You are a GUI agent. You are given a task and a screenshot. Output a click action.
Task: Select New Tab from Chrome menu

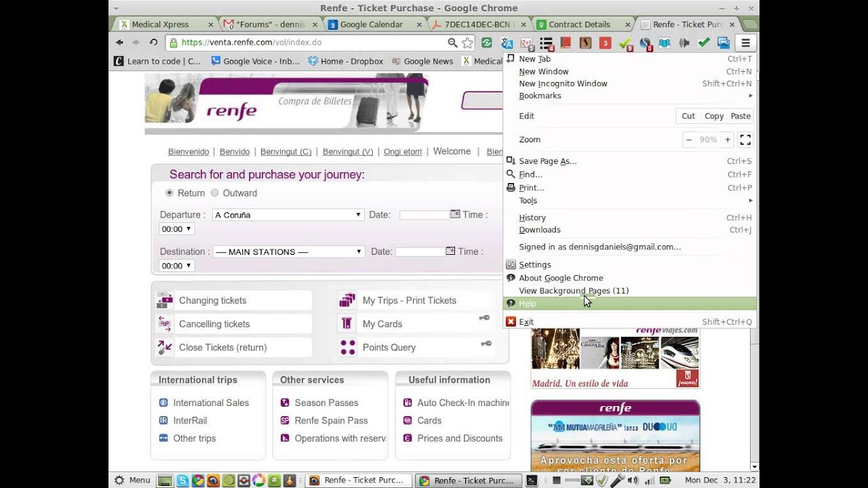[629, 59]
